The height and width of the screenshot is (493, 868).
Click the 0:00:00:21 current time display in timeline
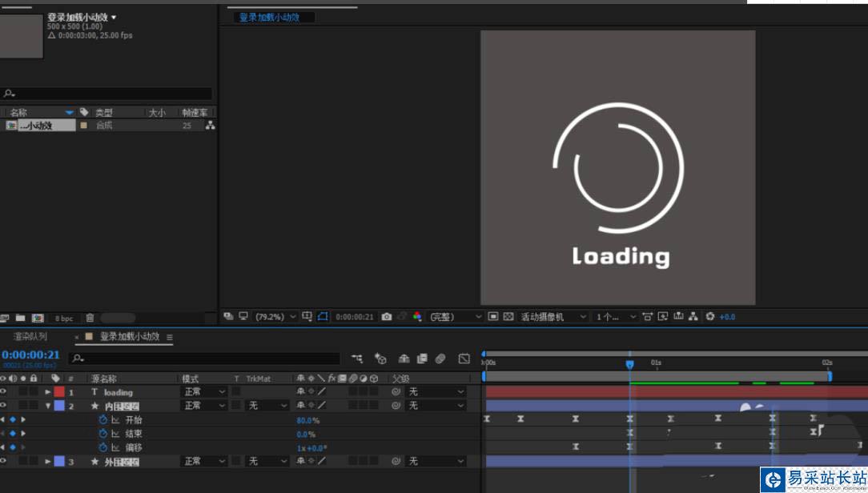(30, 355)
